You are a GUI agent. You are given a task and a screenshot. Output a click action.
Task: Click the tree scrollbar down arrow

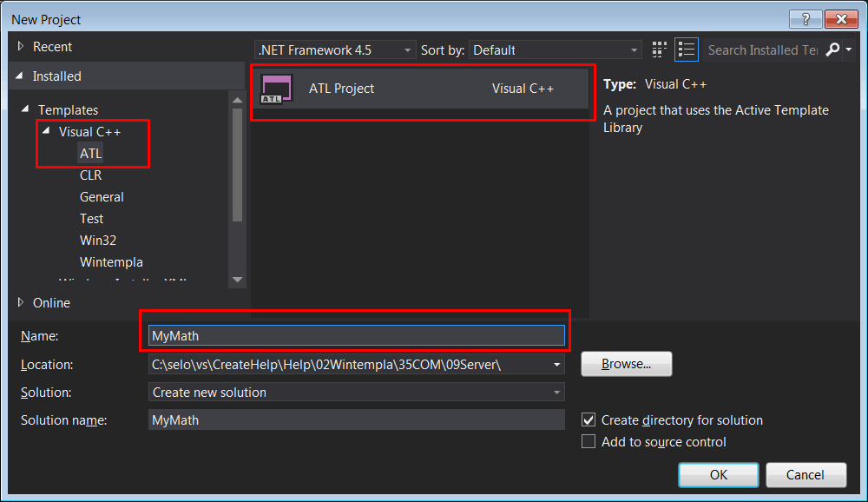point(238,280)
